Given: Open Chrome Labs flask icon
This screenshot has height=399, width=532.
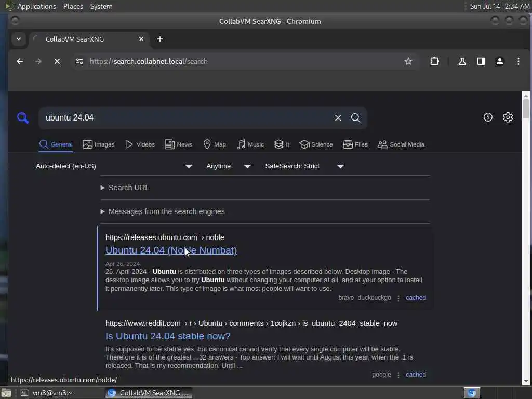Looking at the screenshot, I should [462, 61].
